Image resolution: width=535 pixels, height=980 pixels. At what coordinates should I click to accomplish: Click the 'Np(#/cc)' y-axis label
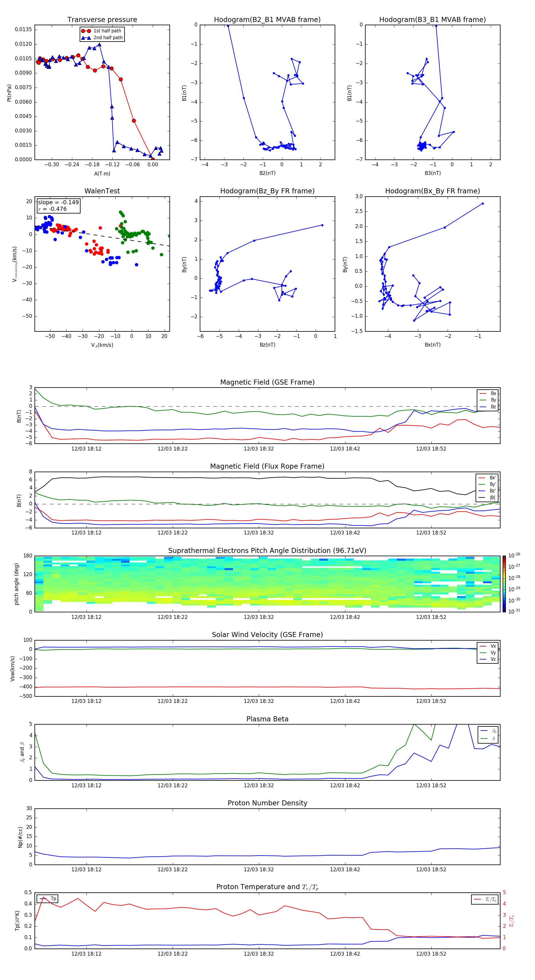[20, 837]
